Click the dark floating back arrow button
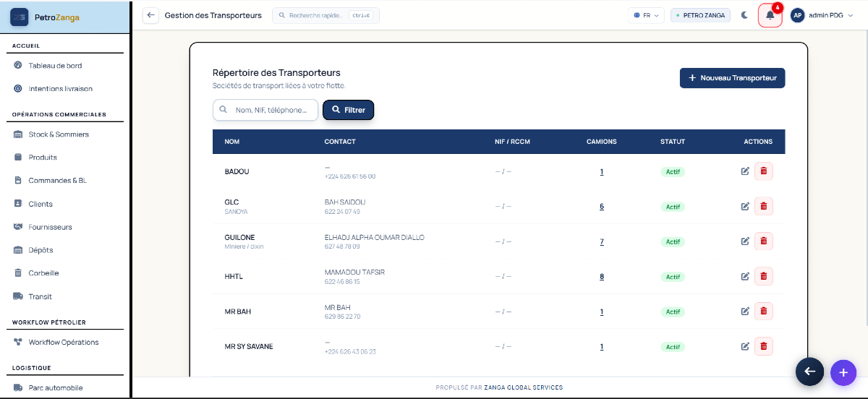The width and height of the screenshot is (868, 399). pyautogui.click(x=810, y=372)
